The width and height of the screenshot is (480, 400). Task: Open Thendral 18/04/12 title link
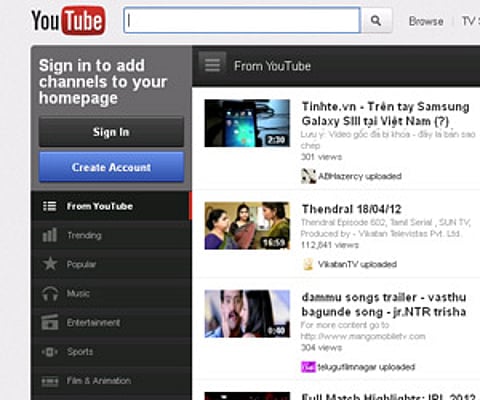click(x=351, y=209)
